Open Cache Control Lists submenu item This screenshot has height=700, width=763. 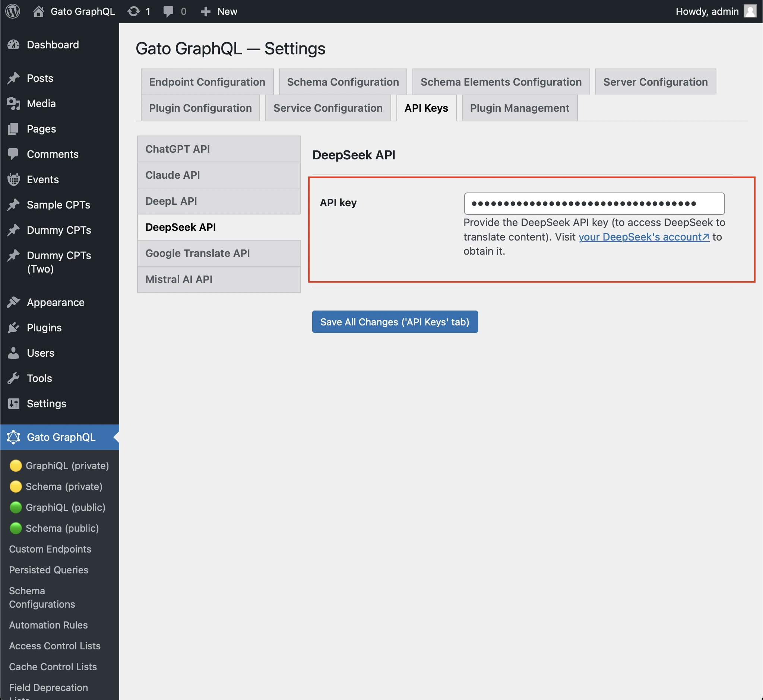point(53,666)
